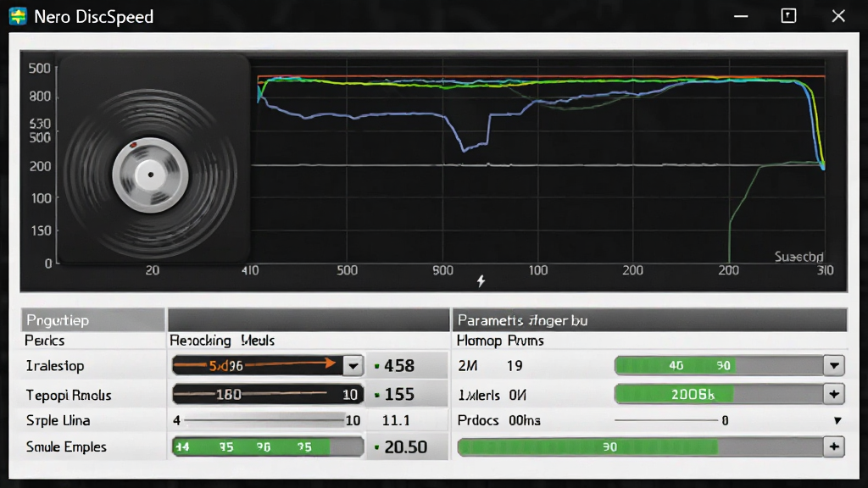The height and width of the screenshot is (488, 868).
Task: Adjust the Srple Llina slider
Action: (x=264, y=420)
